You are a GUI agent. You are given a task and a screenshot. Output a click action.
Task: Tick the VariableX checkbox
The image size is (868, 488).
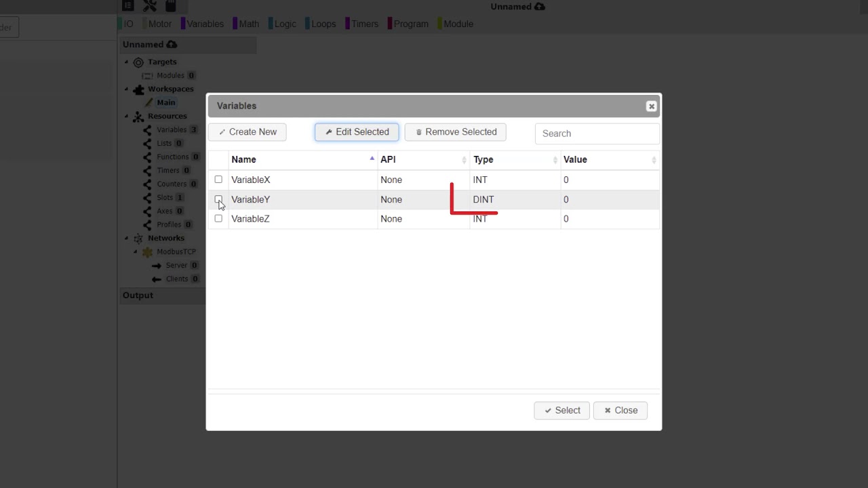218,180
